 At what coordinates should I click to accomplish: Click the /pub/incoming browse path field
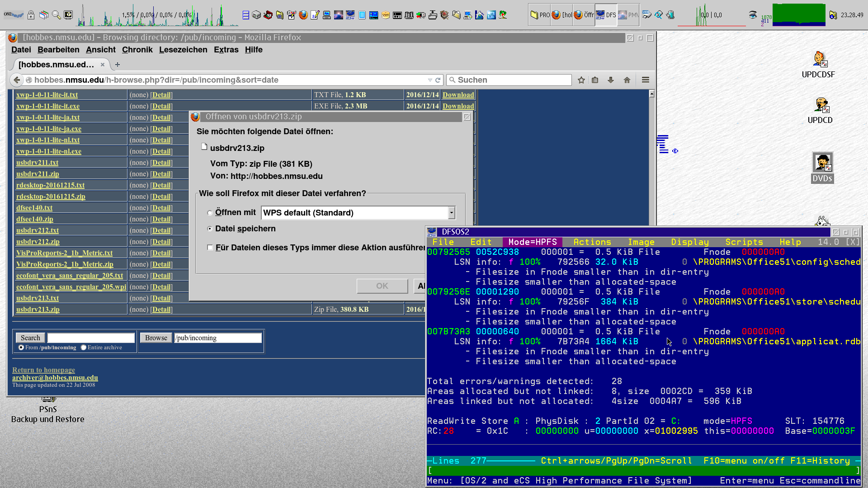coord(218,338)
